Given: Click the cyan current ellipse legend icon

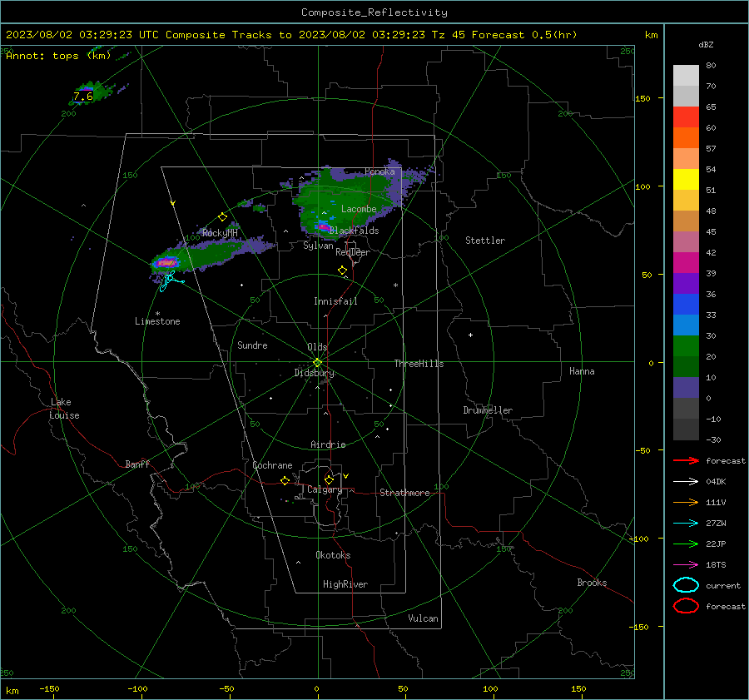Looking at the screenshot, I should (686, 585).
